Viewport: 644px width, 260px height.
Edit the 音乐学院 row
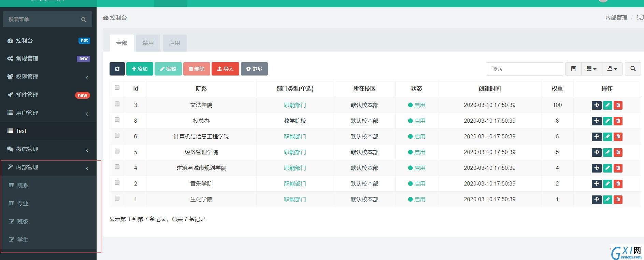click(x=607, y=184)
